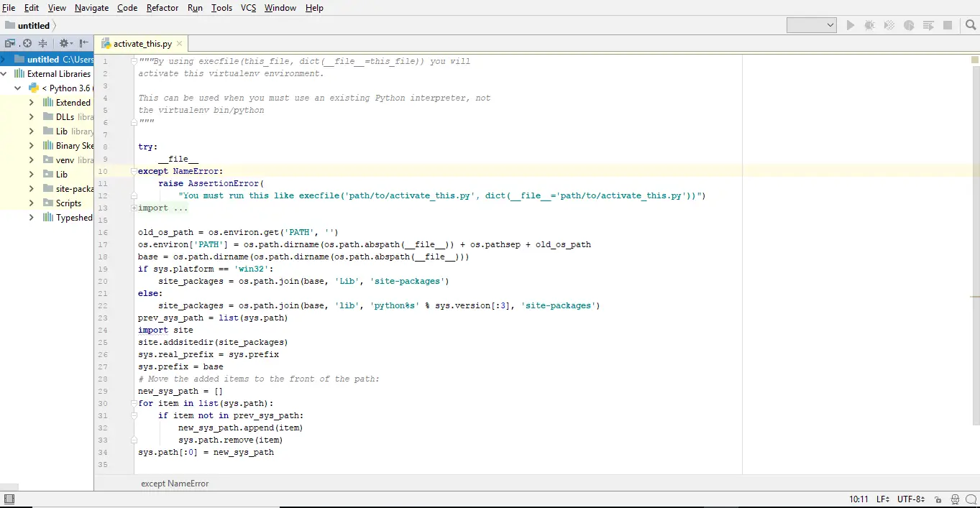Click line number 16 in gutter
Viewport: 980px width, 508px height.
coord(103,232)
